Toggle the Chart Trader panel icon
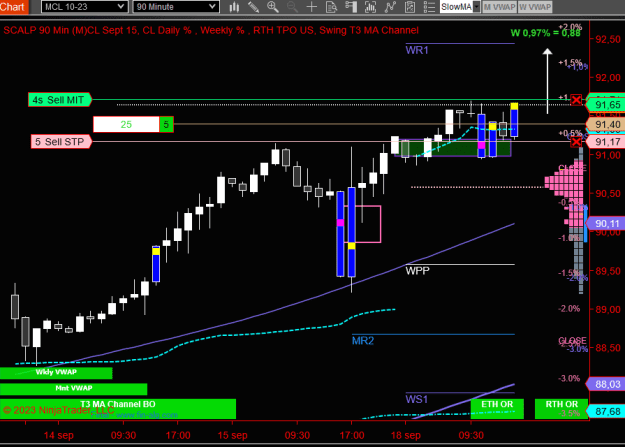Screen dimensions: 625x447 point(351,7)
